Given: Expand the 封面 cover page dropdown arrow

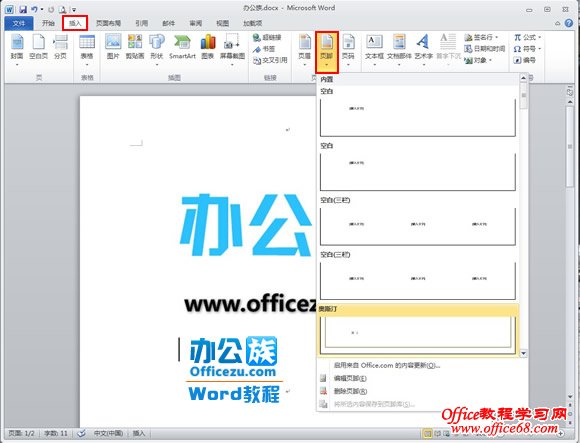Looking at the screenshot, I should click(x=17, y=65).
